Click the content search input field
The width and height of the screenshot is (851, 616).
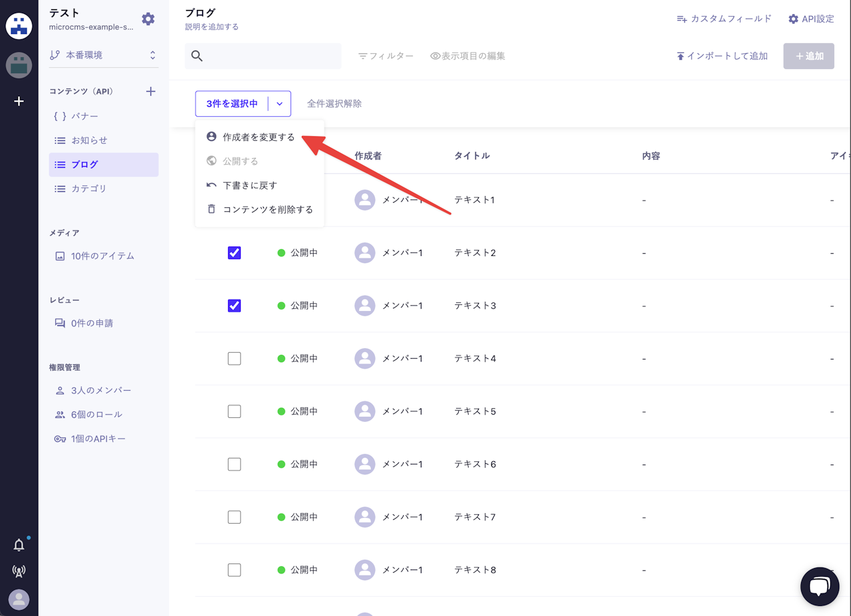point(271,56)
